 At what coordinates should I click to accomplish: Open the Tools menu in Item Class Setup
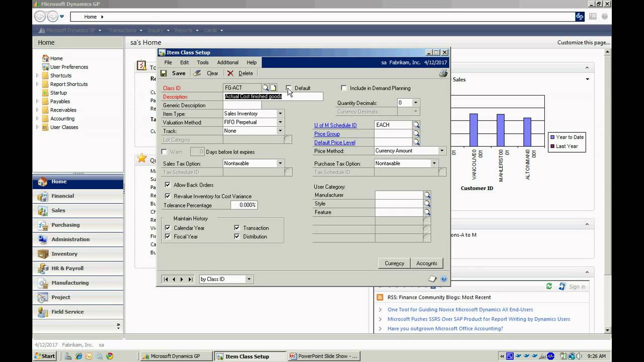(x=203, y=62)
